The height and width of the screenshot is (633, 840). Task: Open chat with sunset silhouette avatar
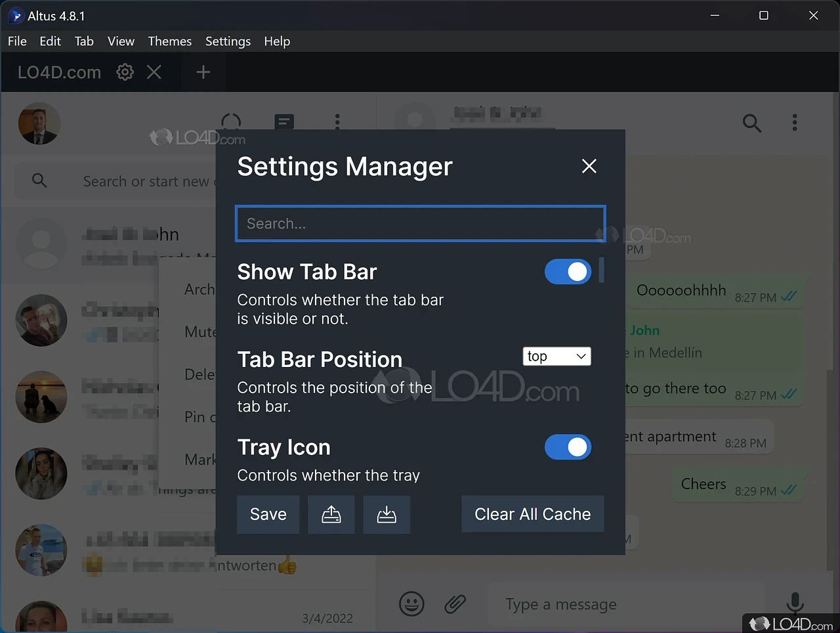[41, 397]
